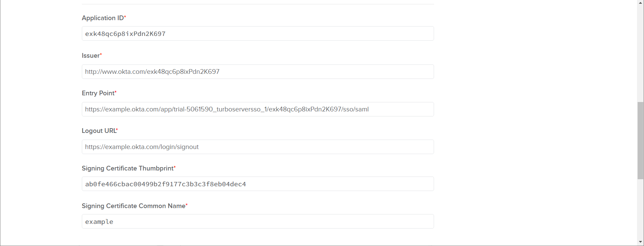This screenshot has height=246, width=644.
Task: Click the Logout URL text box
Action: 258,147
